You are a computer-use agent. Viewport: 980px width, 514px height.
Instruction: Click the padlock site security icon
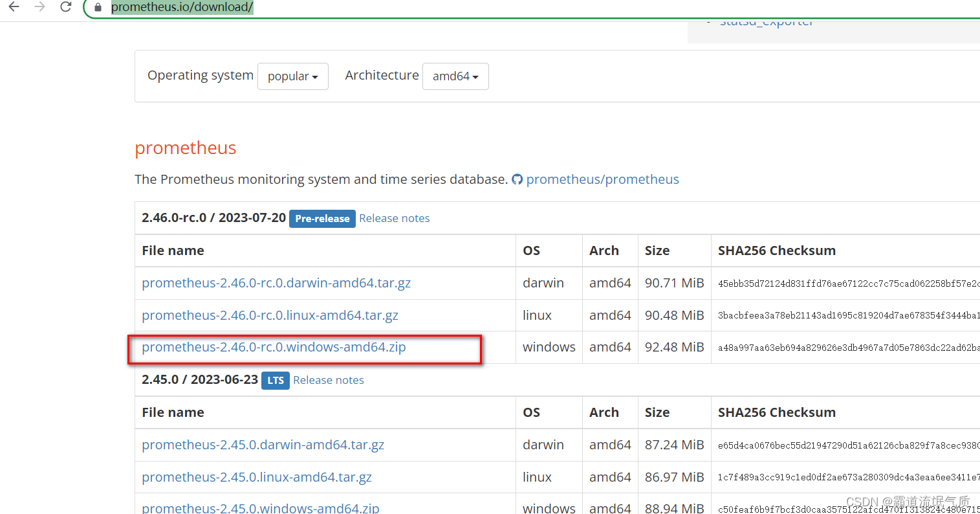tap(98, 7)
